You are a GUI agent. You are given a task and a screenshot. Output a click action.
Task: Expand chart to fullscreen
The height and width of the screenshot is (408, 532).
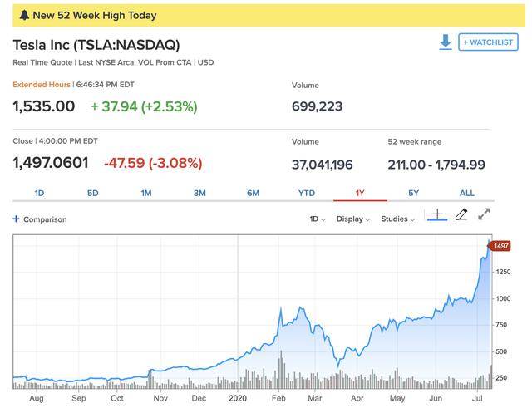tap(484, 215)
